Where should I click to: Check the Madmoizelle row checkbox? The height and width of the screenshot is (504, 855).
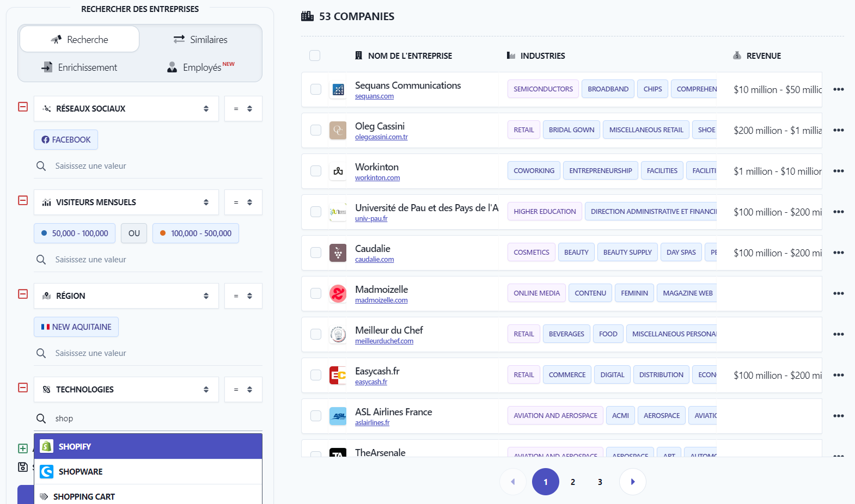click(316, 293)
